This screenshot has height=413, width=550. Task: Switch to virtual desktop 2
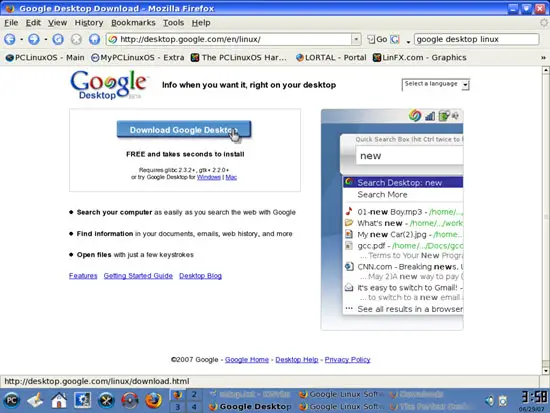coord(194,395)
